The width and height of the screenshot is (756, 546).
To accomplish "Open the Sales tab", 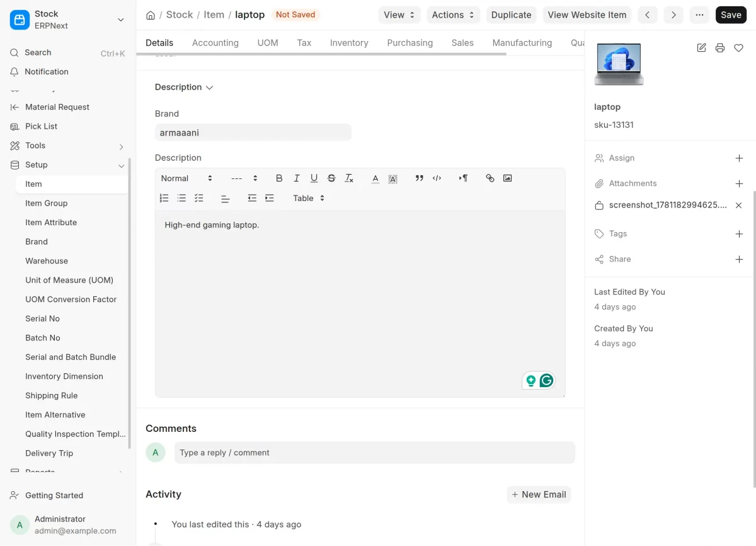I will [x=462, y=43].
